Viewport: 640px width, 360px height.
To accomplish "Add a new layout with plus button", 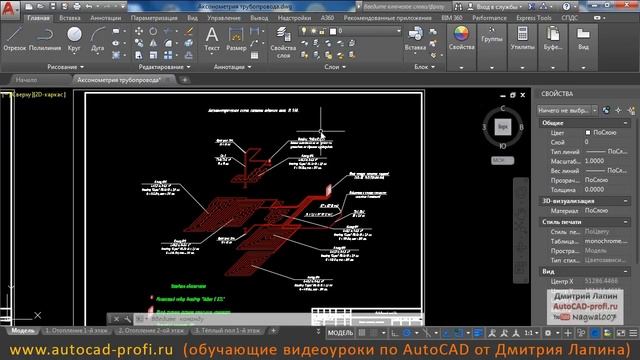I will (x=273, y=331).
